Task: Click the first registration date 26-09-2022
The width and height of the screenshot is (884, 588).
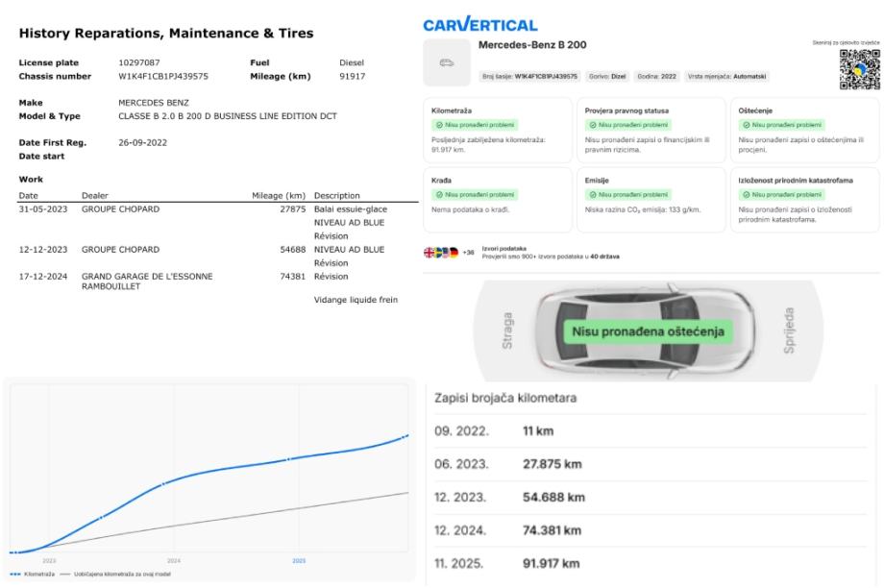Action: click(142, 143)
